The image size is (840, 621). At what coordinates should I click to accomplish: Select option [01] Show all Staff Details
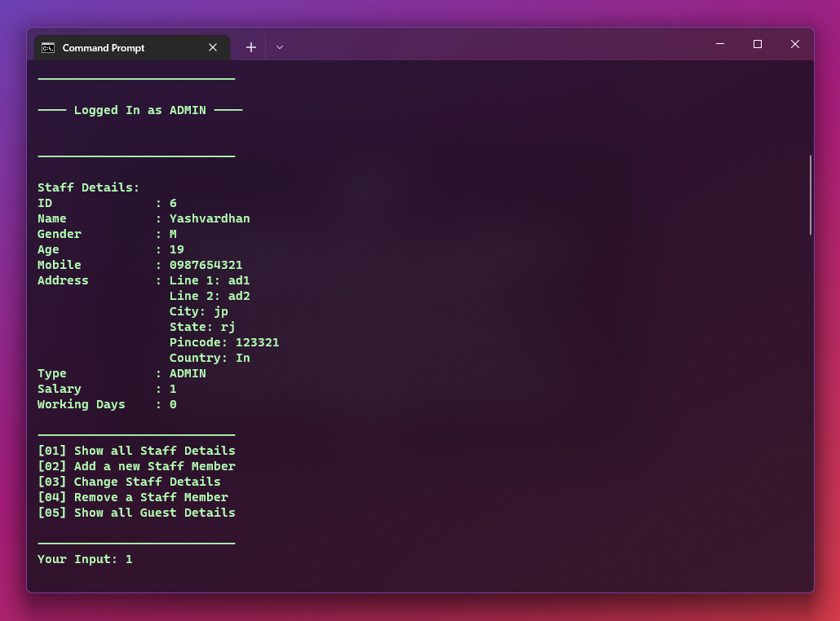[135, 450]
